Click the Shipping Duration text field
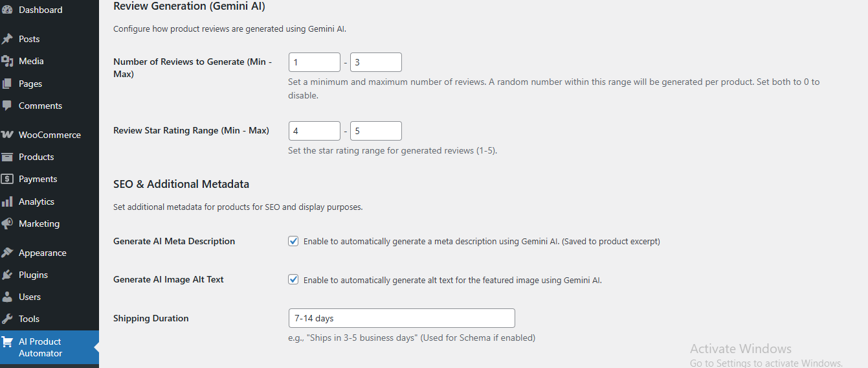 [x=402, y=318]
